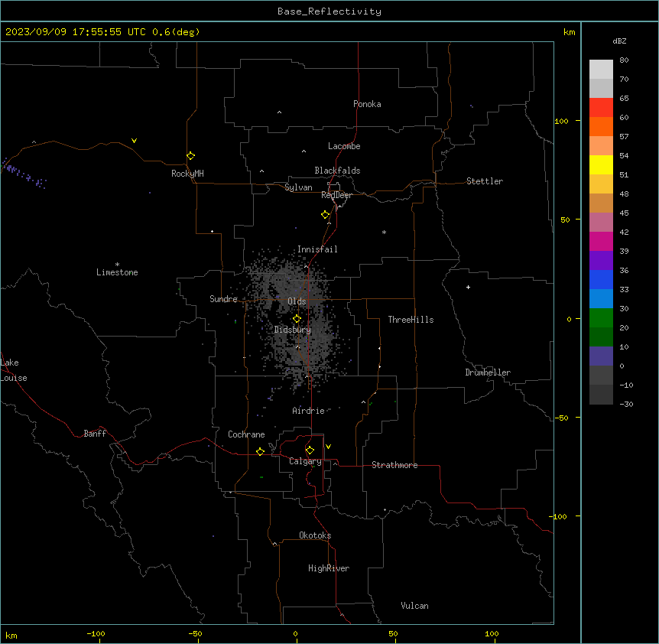Click the yellow V marker northwest of RockyMH

(x=134, y=141)
